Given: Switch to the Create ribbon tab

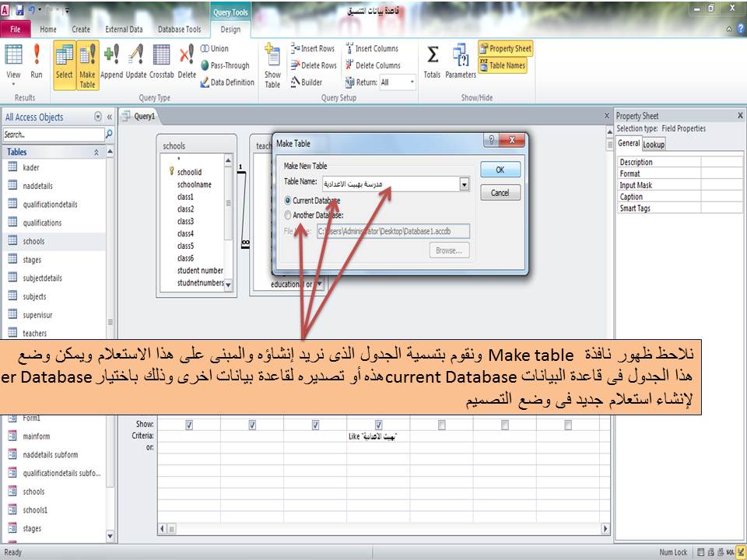Looking at the screenshot, I should coord(80,29).
